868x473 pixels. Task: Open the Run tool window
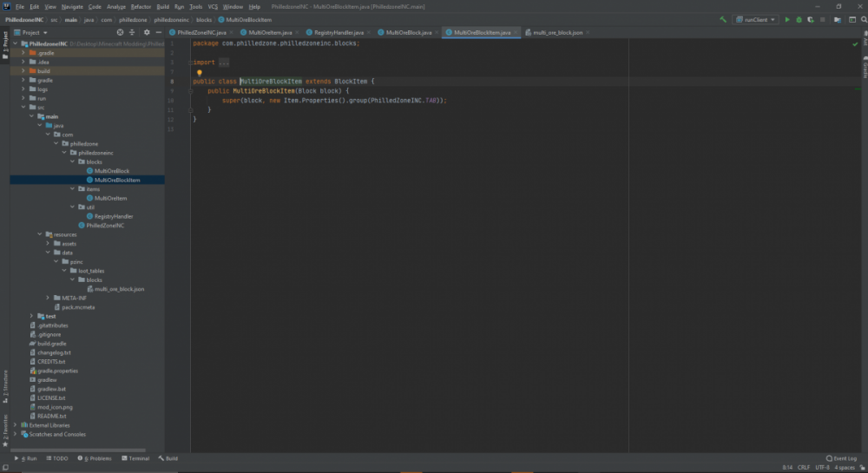click(x=25, y=458)
